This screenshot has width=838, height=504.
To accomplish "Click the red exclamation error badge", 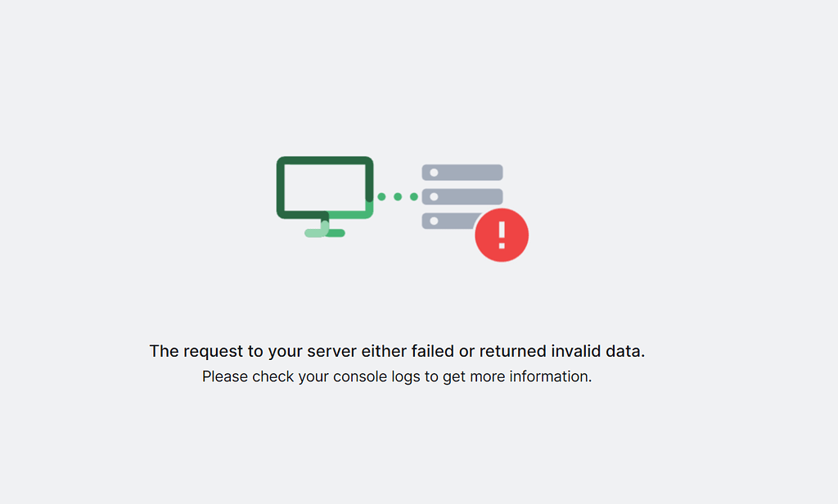I will 502,235.
